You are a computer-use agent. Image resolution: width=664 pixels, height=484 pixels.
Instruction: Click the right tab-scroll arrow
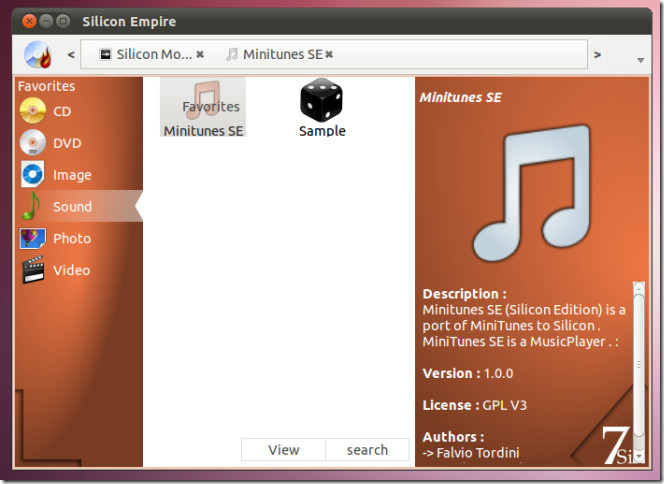click(x=597, y=55)
